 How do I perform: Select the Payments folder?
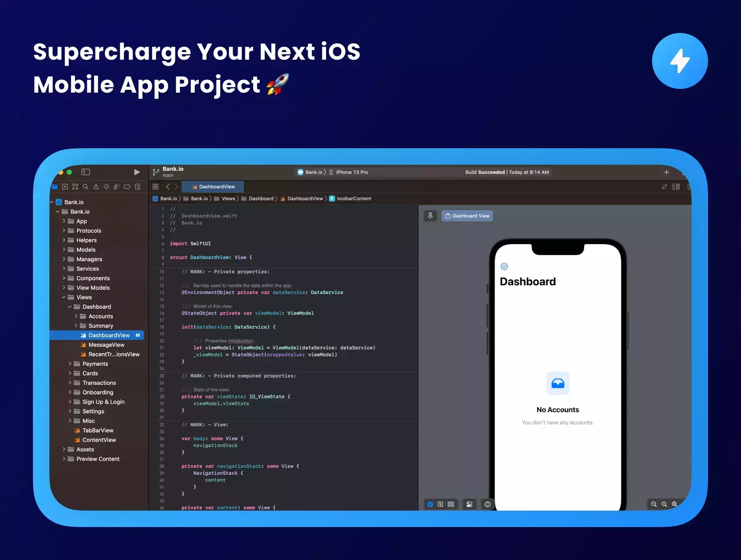click(x=91, y=364)
